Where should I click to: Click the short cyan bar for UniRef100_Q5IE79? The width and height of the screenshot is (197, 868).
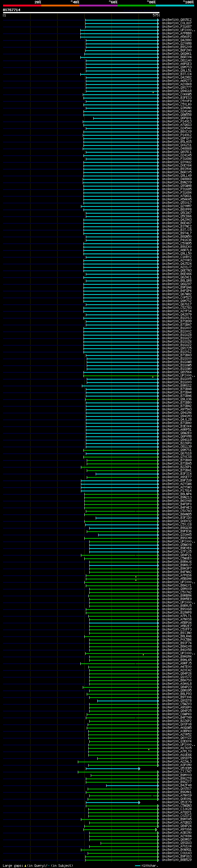[113, 802]
